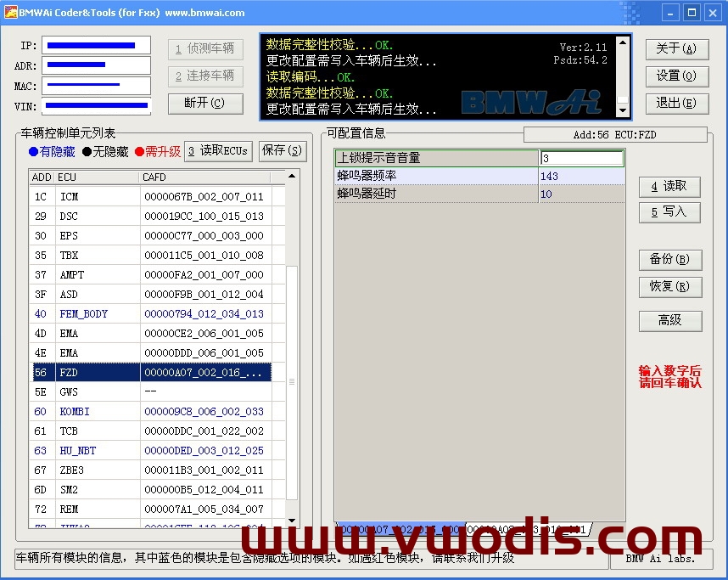Click the 4 读取 read button
The width and height of the screenshot is (728, 580).
click(x=669, y=187)
